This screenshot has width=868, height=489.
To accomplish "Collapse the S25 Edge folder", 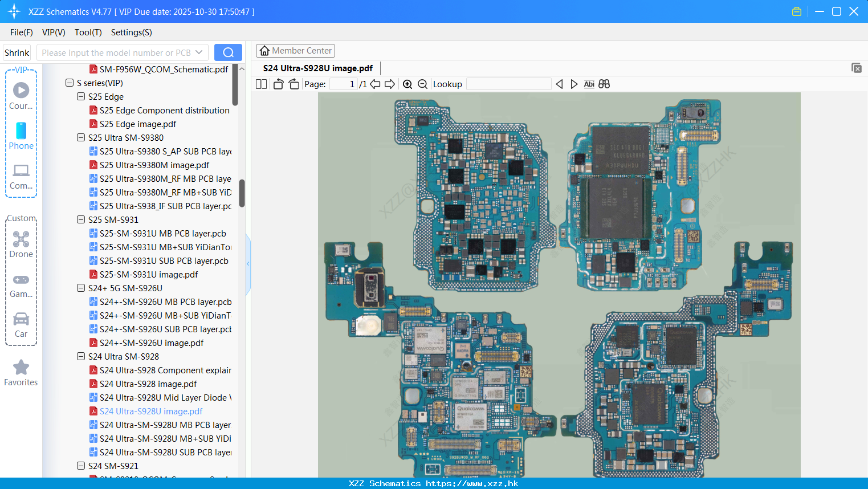I will (81, 96).
